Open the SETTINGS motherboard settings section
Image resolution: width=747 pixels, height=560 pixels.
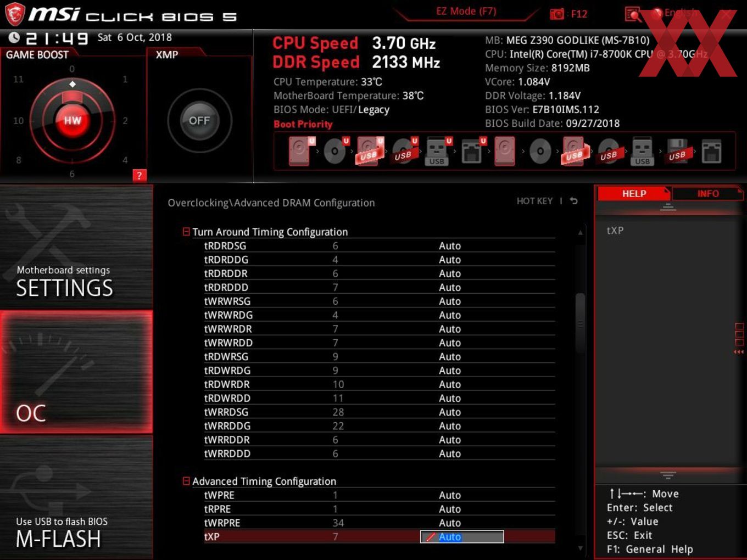click(76, 247)
